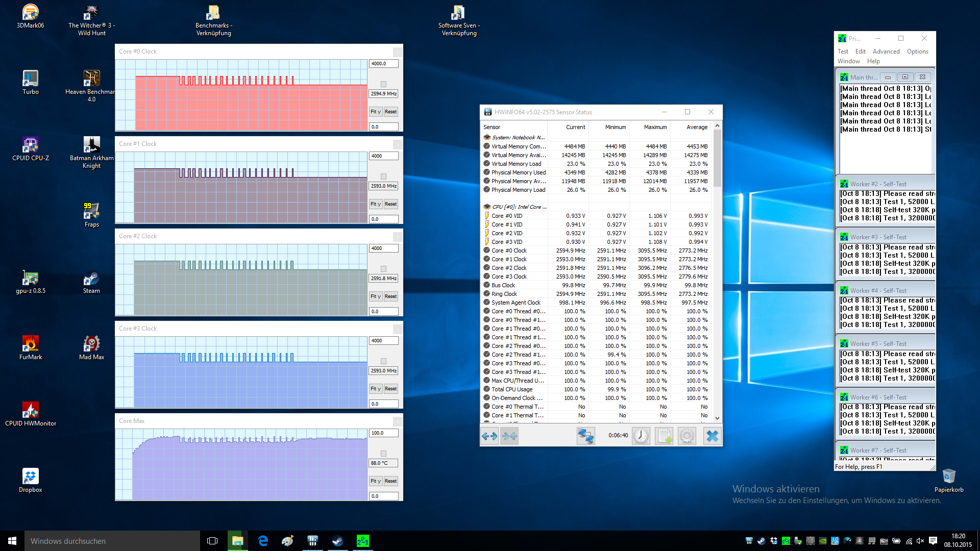Click the HWiNFO sensor list scrollbar thumb
This screenshot has height=551, width=980.
pyautogui.click(x=717, y=158)
